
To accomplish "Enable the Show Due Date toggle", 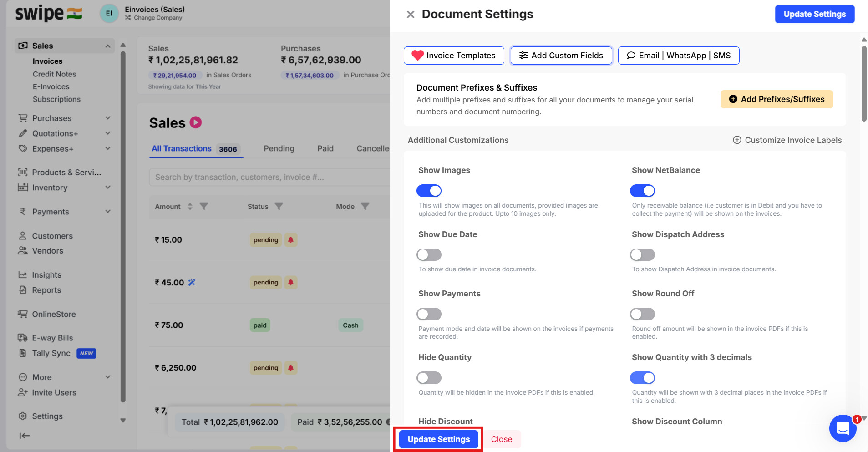I will point(429,254).
